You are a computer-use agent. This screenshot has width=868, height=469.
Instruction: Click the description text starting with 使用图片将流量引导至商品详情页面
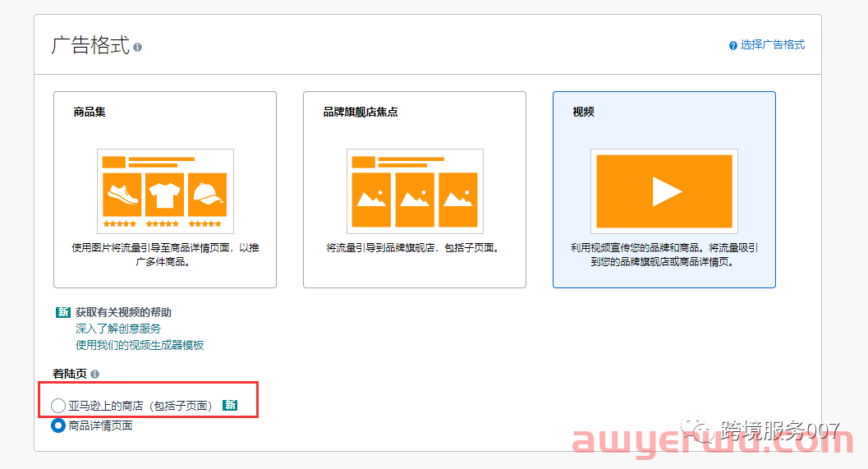click(x=165, y=255)
